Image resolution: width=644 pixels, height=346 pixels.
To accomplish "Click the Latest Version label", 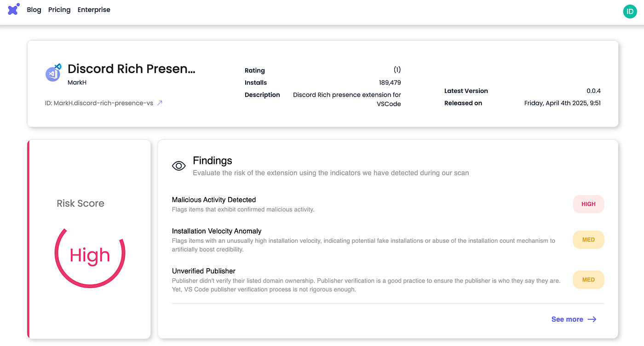I will click(x=466, y=91).
